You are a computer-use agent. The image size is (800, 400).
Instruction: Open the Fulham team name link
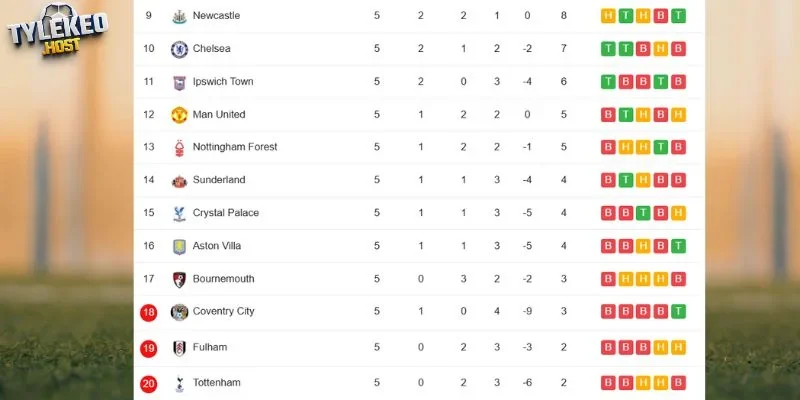[x=210, y=347]
